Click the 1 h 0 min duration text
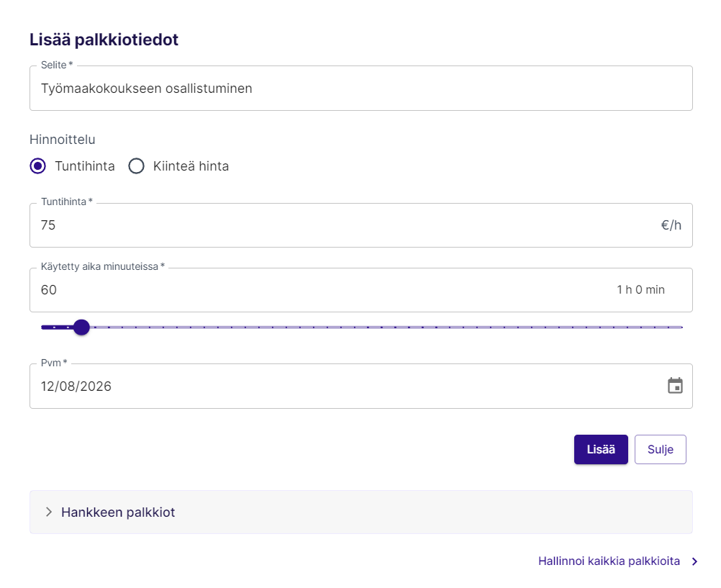721x588 pixels. coord(640,290)
